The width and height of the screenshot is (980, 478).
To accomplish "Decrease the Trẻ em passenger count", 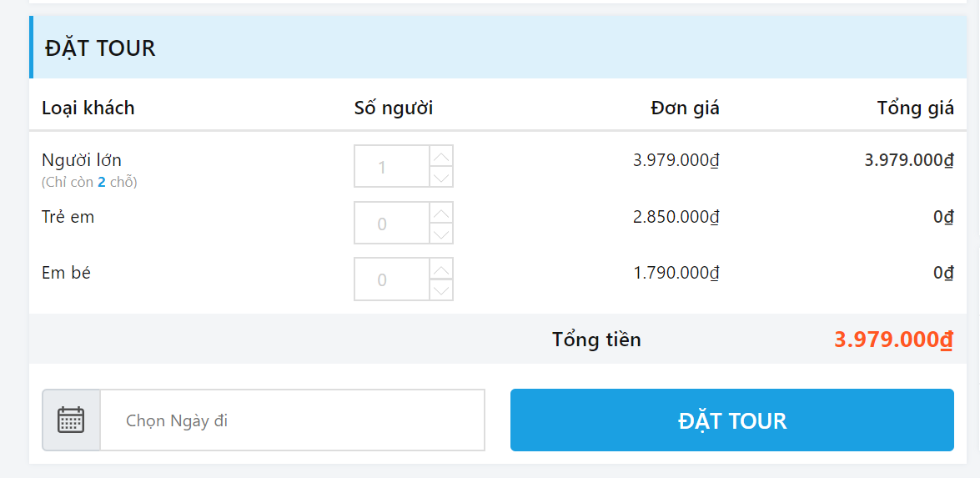I will tap(441, 233).
